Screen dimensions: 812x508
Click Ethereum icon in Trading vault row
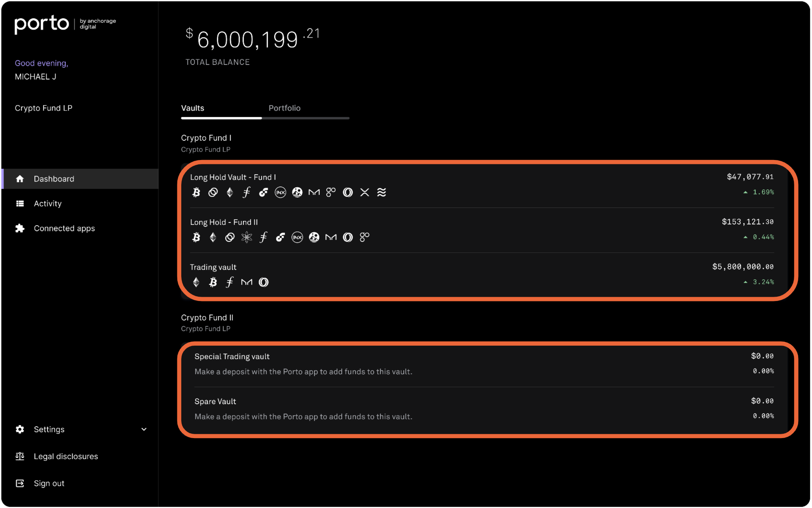tap(196, 282)
